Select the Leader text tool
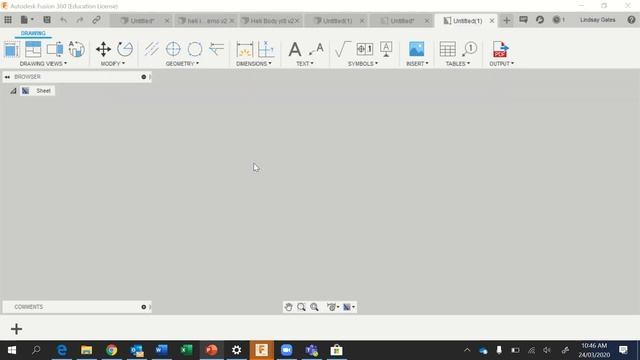Screen dimensions: 640x360 [x=316, y=49]
